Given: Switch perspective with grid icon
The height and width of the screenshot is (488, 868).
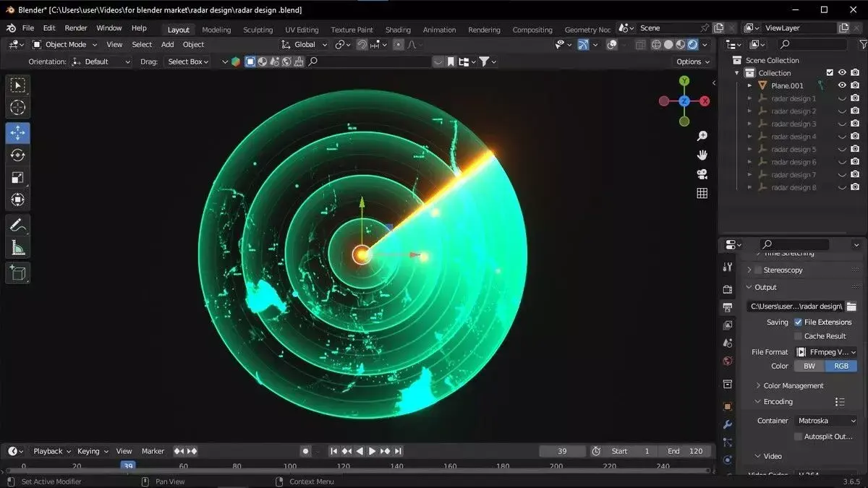Looking at the screenshot, I should click(x=702, y=193).
